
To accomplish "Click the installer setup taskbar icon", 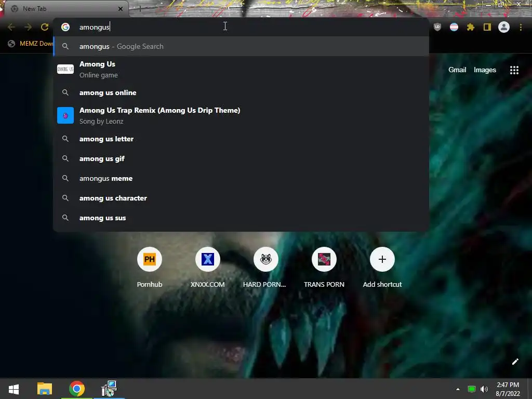I will (x=109, y=389).
